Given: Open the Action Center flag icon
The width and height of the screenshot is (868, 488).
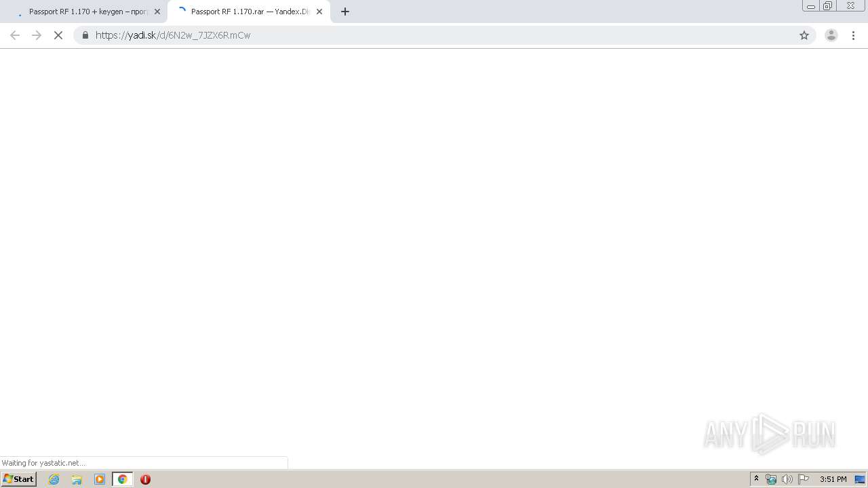Looking at the screenshot, I should point(804,479).
